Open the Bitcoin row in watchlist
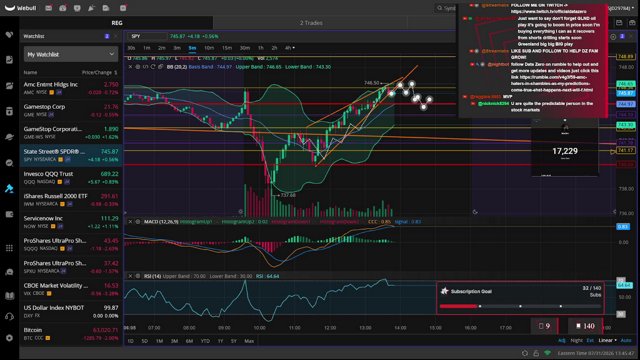This screenshot has width=640, height=360. coord(71,334)
